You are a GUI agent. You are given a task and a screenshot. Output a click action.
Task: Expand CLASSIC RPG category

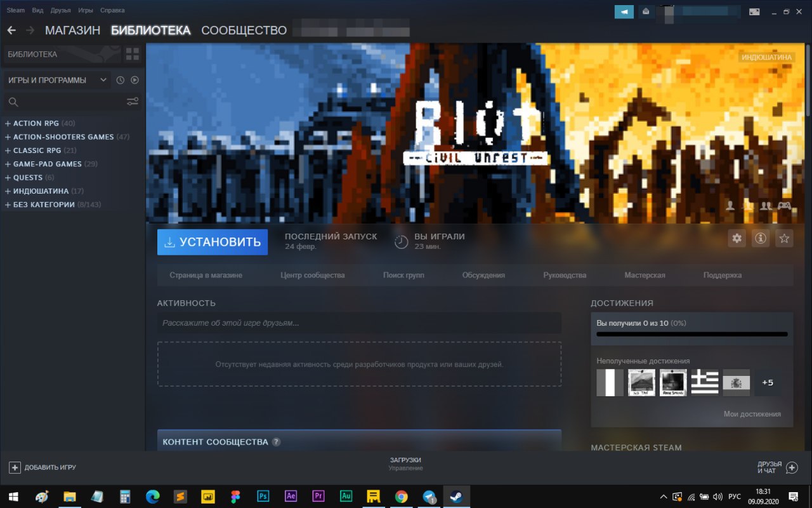point(8,150)
